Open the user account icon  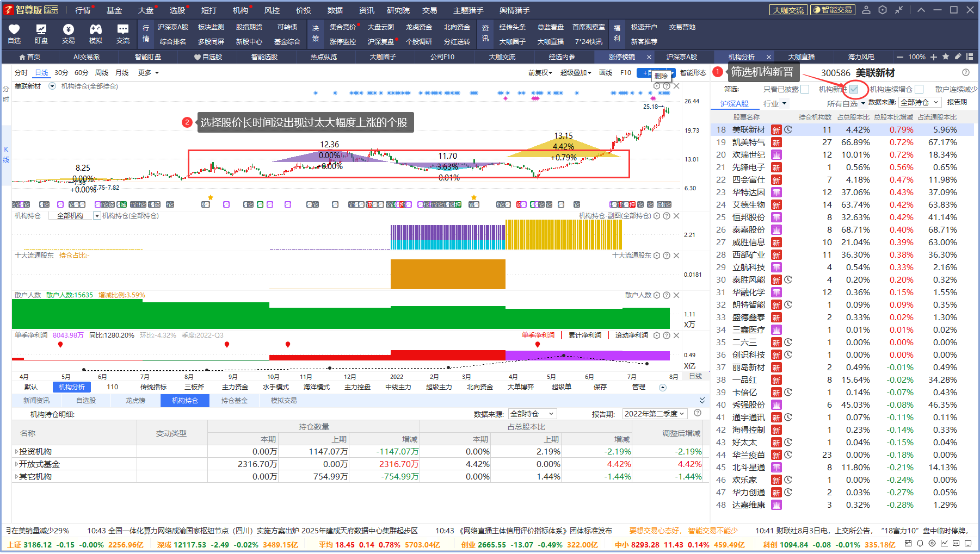[867, 10]
